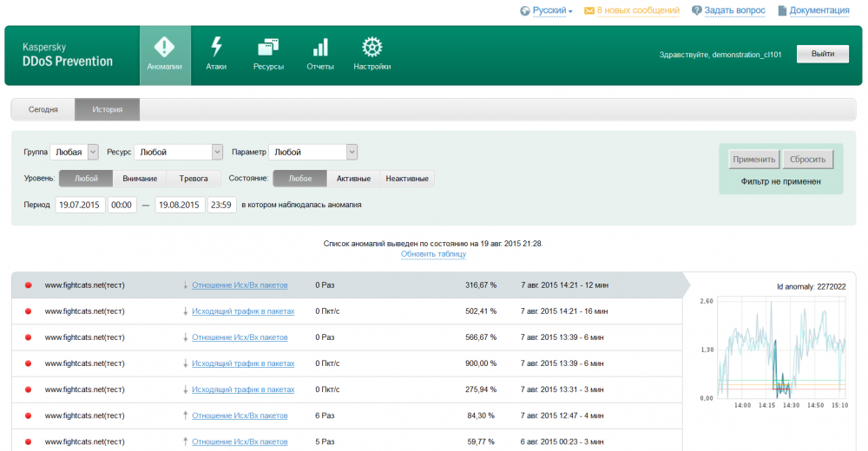Viewport: 868px width, 451px height.
Task: Open the Settings gear icon
Action: point(372,47)
